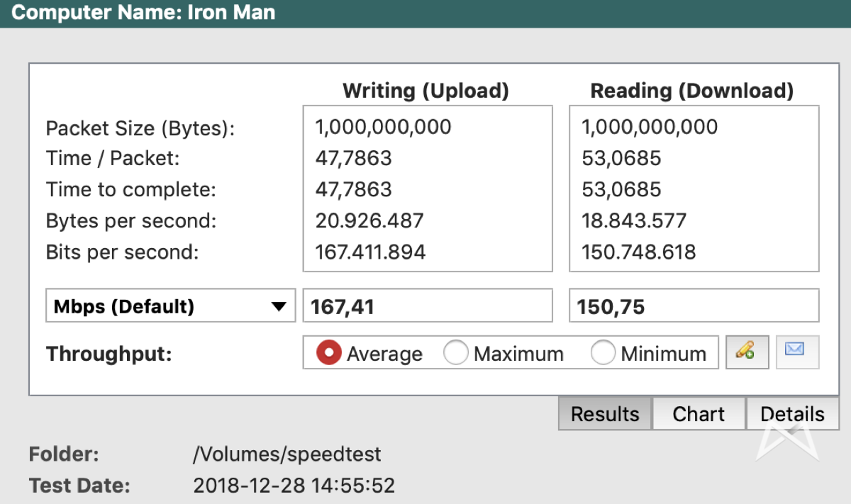This screenshot has width=851, height=504.
Task: Click the Reading time to complete value 53,0685
Action: point(621,189)
